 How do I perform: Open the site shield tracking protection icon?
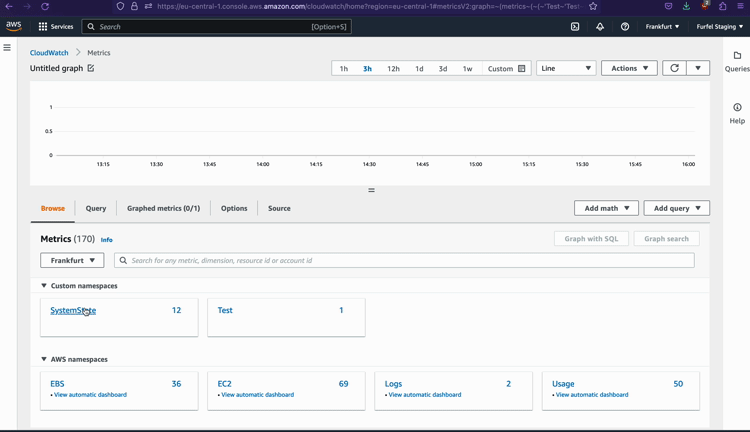[120, 6]
